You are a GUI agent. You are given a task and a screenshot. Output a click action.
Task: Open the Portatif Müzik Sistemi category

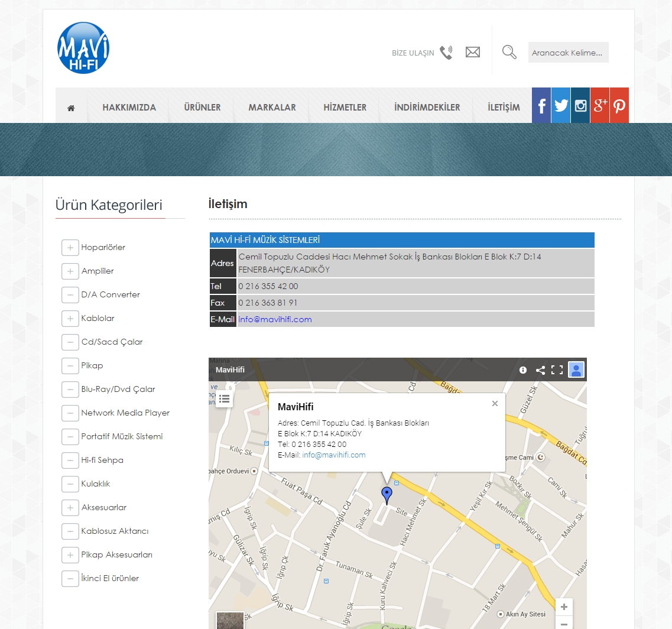pyautogui.click(x=122, y=436)
